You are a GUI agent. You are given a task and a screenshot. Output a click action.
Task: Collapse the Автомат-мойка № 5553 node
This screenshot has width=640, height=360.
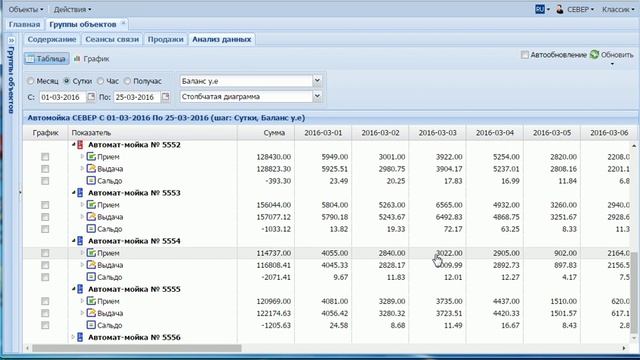pyautogui.click(x=73, y=193)
